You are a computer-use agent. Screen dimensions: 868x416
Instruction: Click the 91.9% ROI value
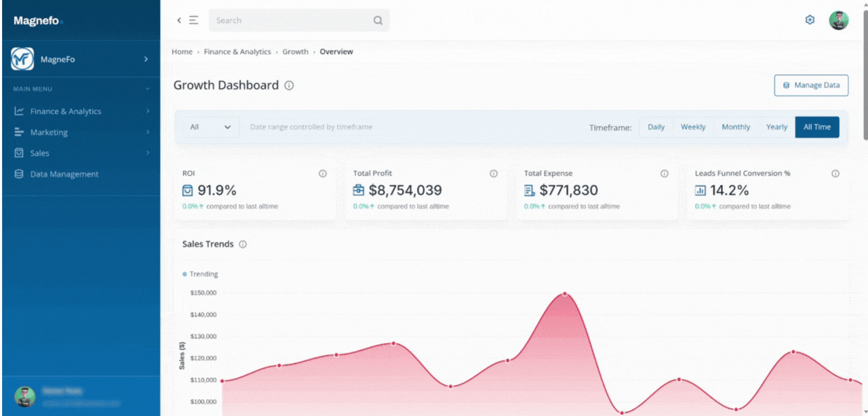pyautogui.click(x=217, y=190)
